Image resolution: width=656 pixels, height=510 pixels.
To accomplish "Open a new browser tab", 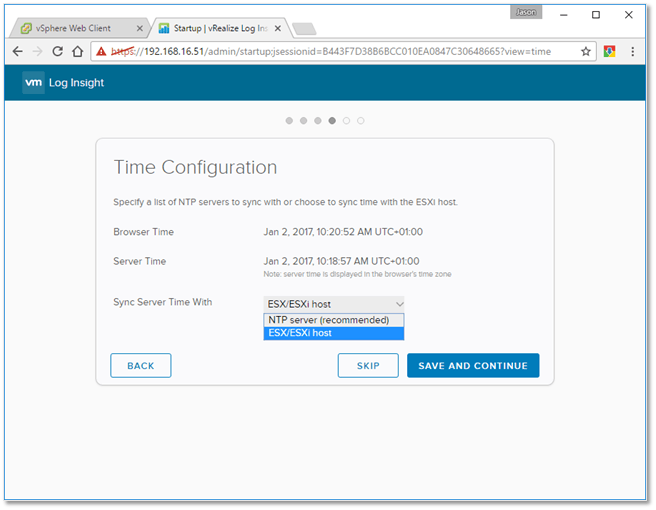I will point(304,29).
